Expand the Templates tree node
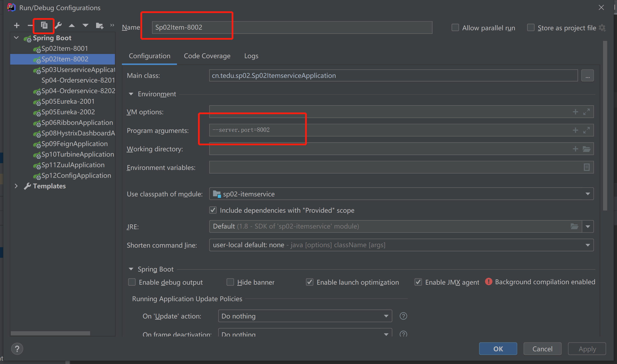Screen dimensions: 617x364 16,186
